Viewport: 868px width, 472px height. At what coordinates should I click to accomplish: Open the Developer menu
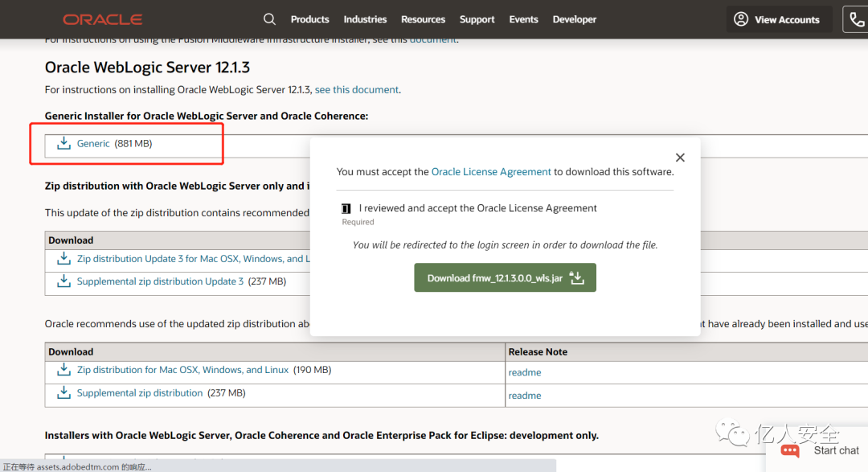point(574,19)
